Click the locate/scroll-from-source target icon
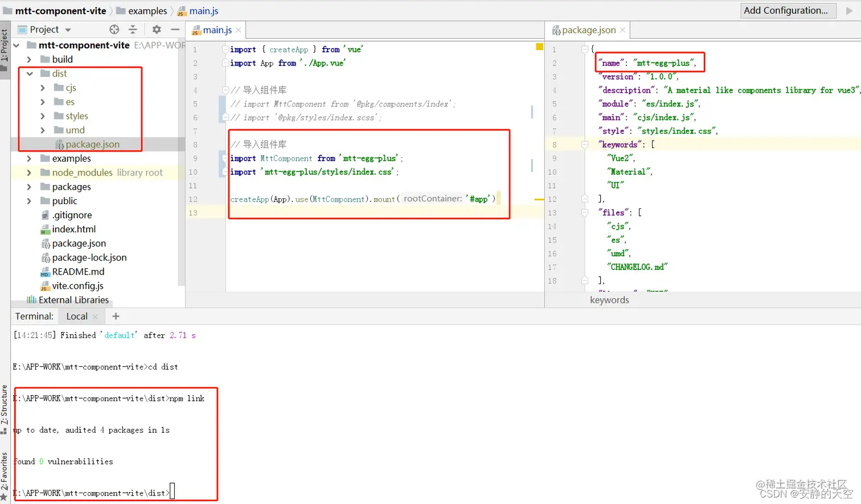Screen dimensions: 861x504 pyautogui.click(x=114, y=30)
